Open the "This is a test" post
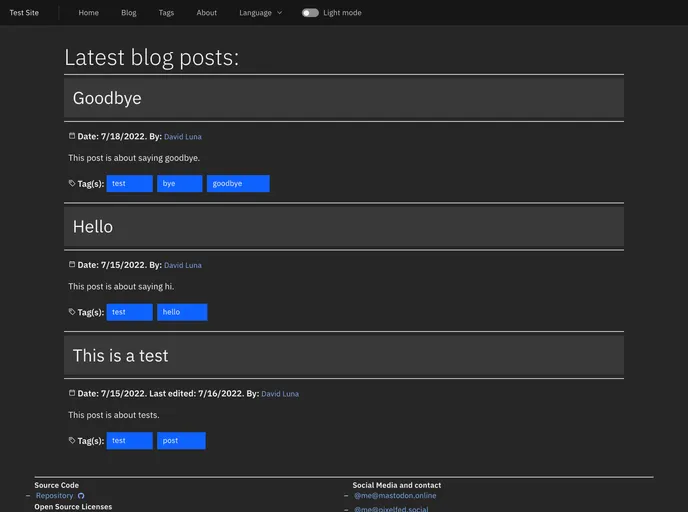 120,356
